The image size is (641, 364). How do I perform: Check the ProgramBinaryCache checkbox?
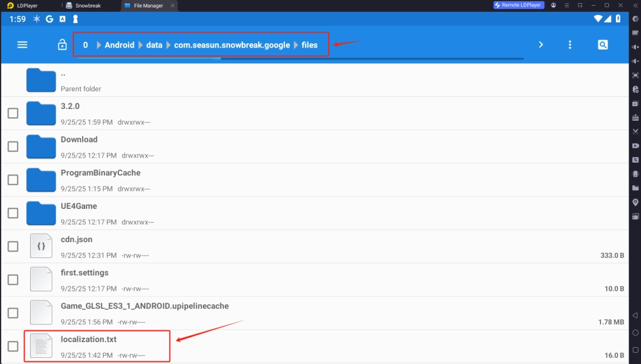tap(13, 179)
